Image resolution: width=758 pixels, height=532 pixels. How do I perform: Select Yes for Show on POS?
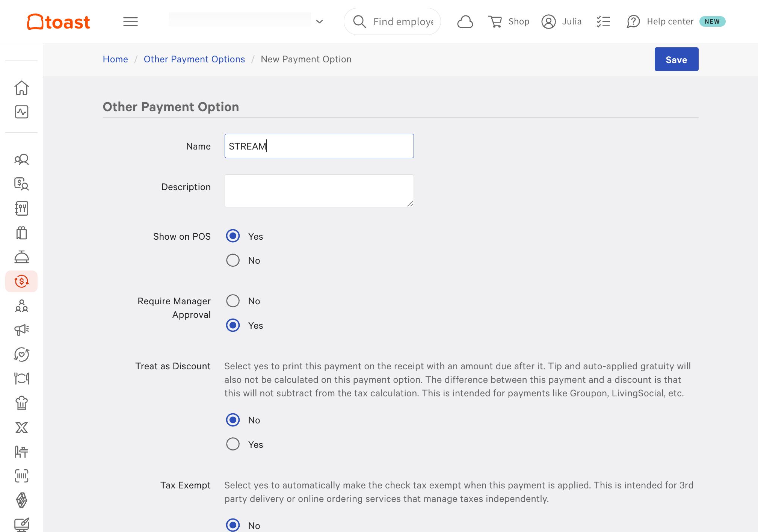click(x=233, y=236)
